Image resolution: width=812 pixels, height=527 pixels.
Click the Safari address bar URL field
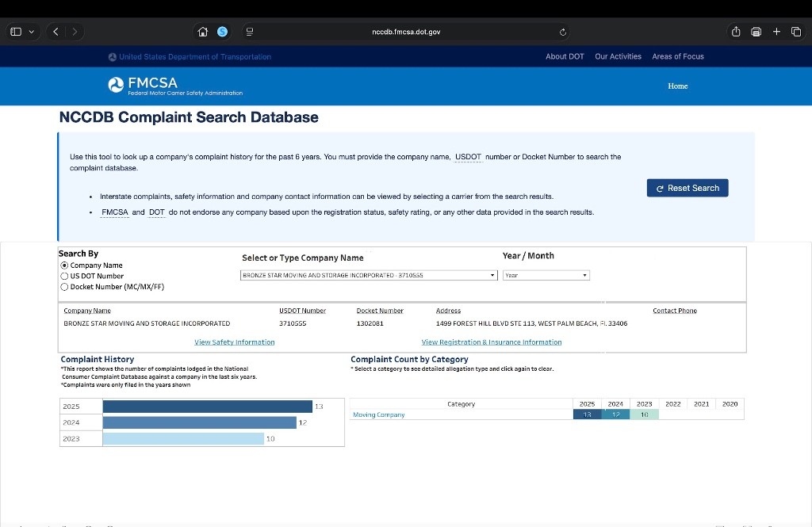(x=406, y=32)
